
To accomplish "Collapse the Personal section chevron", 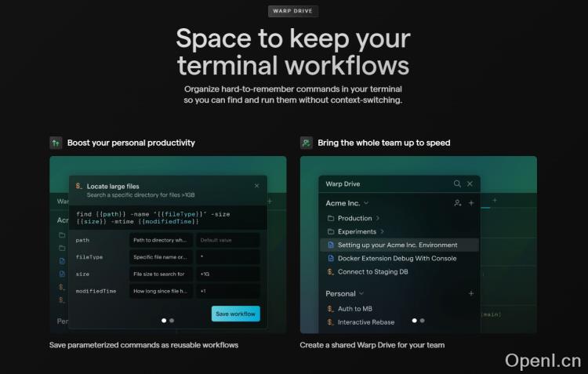I will pyautogui.click(x=361, y=293).
